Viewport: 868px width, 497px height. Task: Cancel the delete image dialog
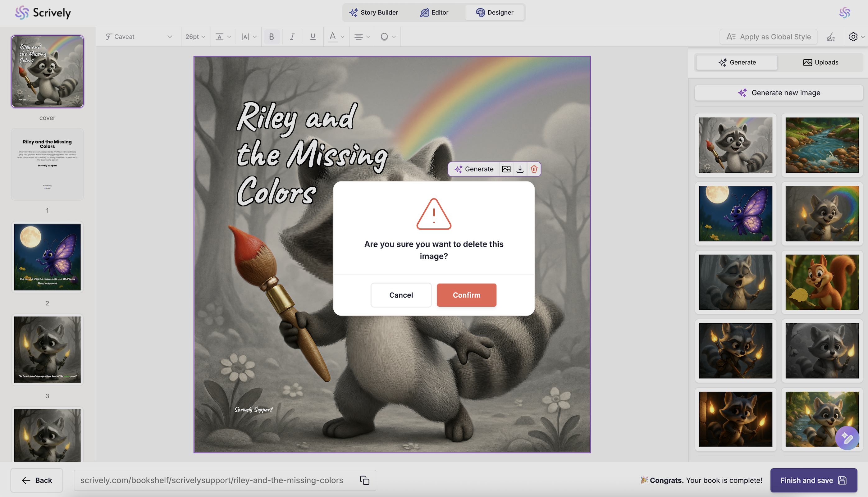(401, 295)
